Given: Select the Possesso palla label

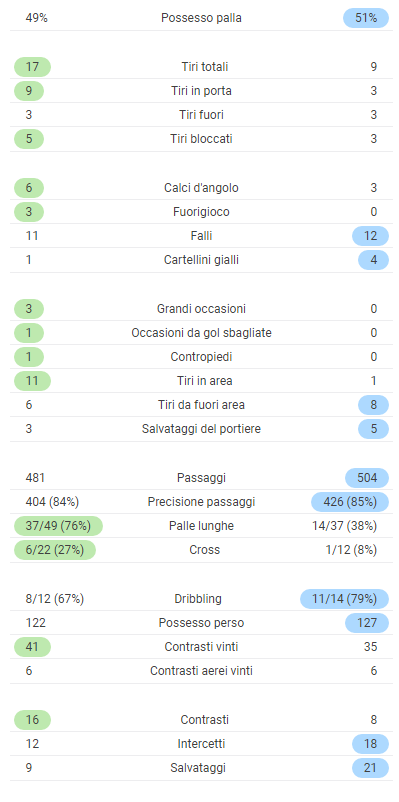Looking at the screenshot, I should (202, 18).
